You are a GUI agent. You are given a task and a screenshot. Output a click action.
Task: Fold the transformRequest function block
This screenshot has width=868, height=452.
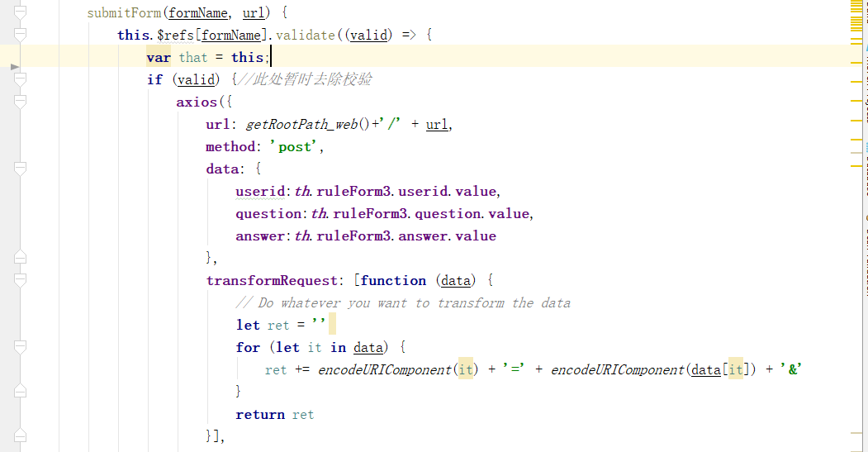coord(21,280)
